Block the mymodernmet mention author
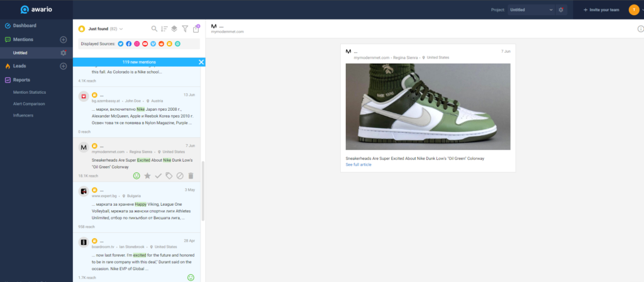The width and height of the screenshot is (644, 282). tap(180, 176)
